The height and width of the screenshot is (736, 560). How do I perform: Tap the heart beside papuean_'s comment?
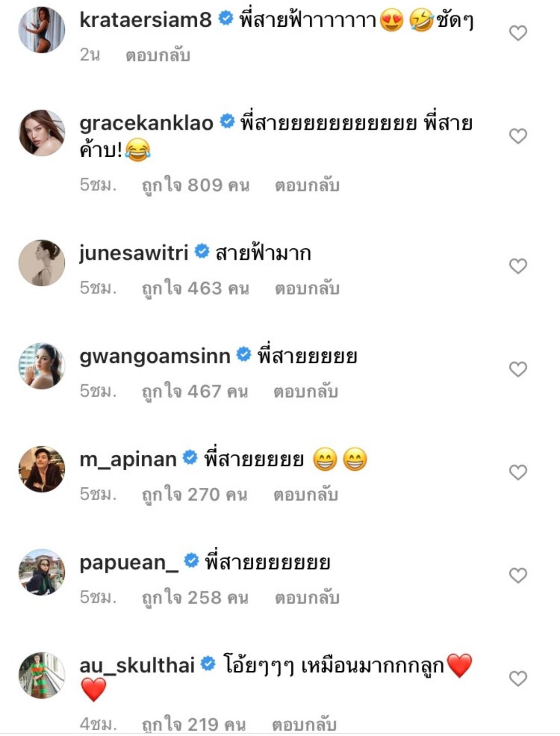(518, 575)
